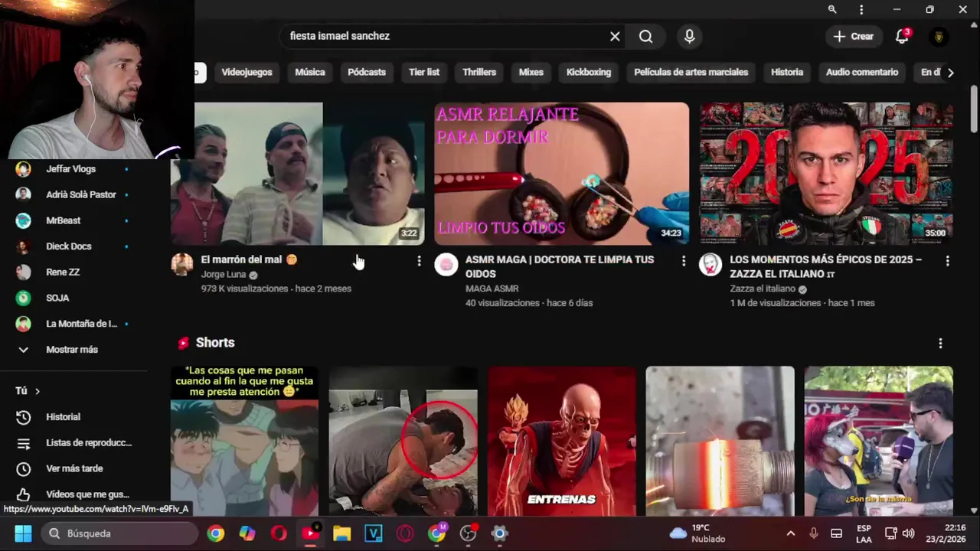The image size is (980, 551).
Task: Open the La Montaña de l... subscription
Action: coord(73,324)
